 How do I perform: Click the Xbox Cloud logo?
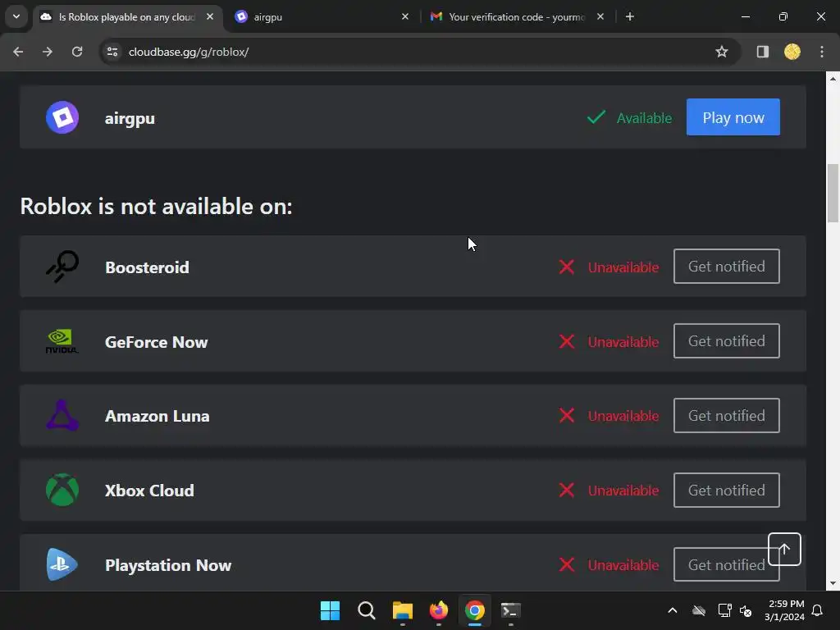click(62, 490)
